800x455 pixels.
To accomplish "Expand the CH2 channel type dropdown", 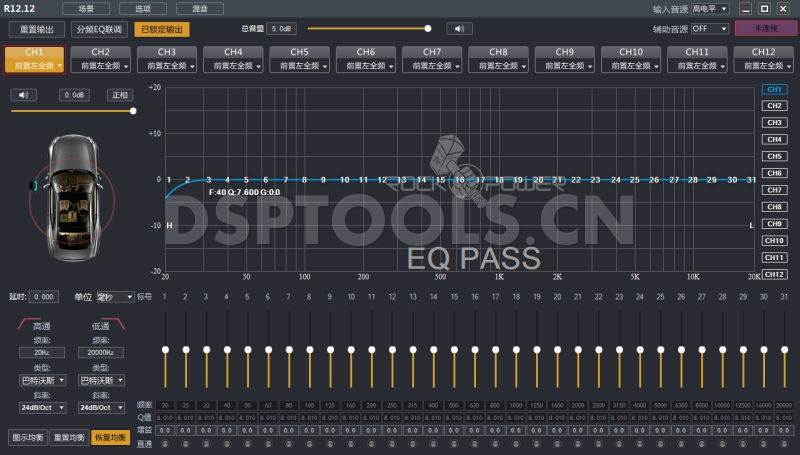I will point(100,65).
